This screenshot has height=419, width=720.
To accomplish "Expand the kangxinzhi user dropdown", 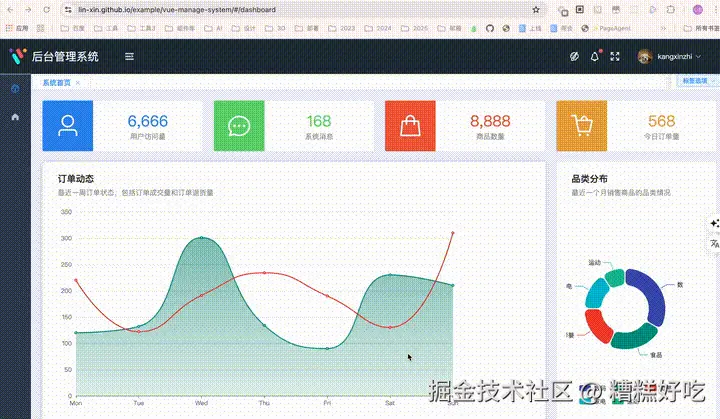I will 698,57.
